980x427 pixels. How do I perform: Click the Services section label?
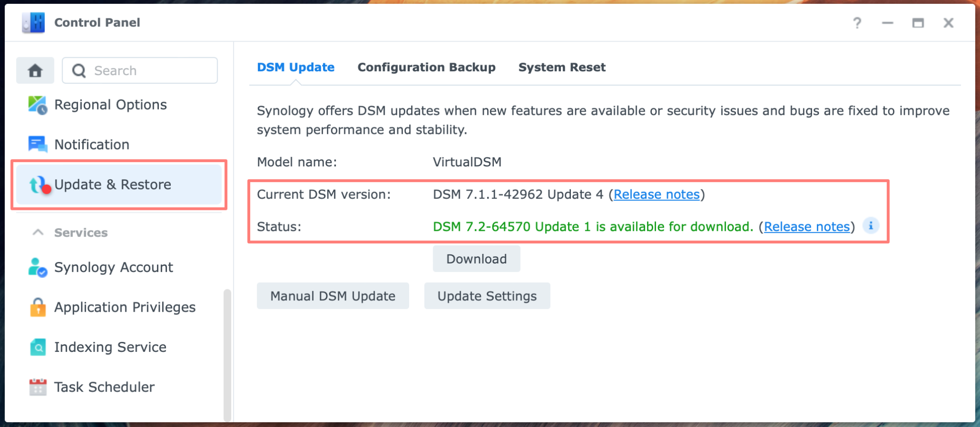(81, 232)
